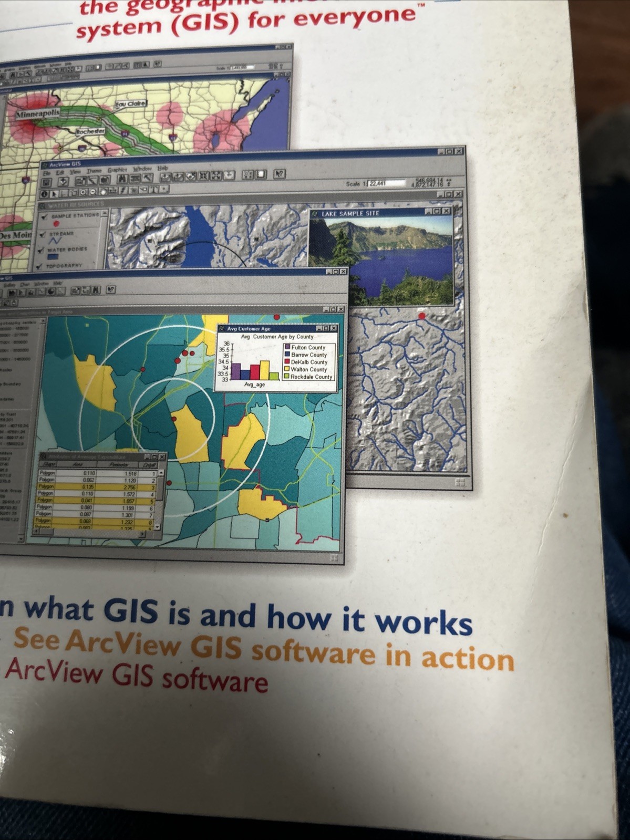Viewport: 630px width, 840px height.
Task: Click help icon in front chart window toolbar
Action: pos(111,289)
